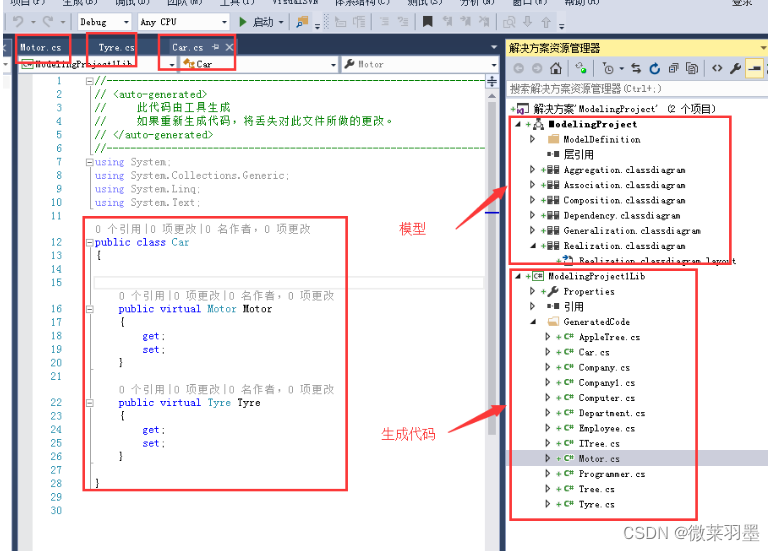
Task: Click the Find in Files folder icon
Action: coord(301,22)
